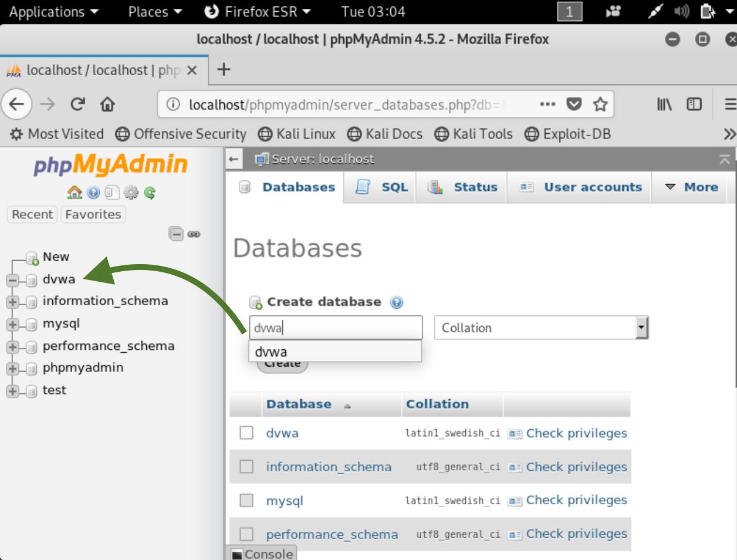The width and height of the screenshot is (737, 560).
Task: Open new browser tab with plus
Action: point(224,69)
